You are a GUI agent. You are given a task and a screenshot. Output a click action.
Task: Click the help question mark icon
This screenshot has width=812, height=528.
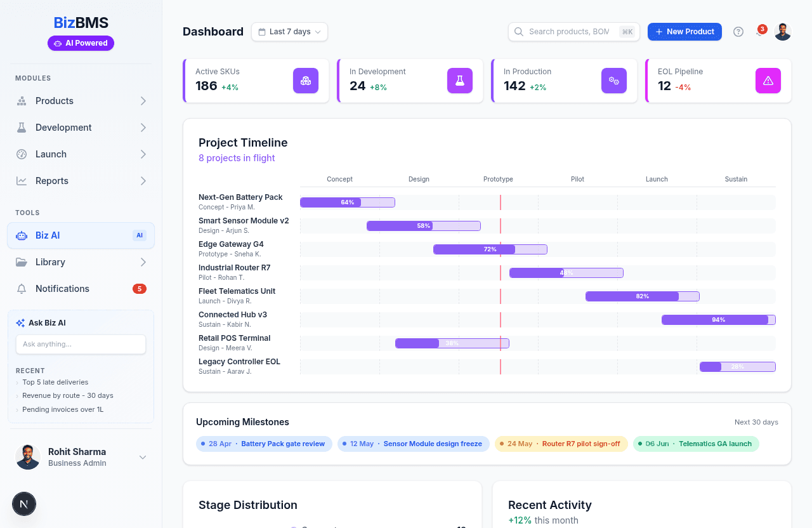(x=738, y=32)
